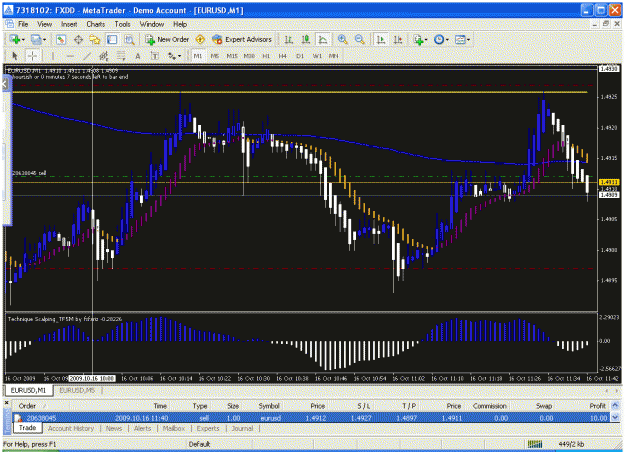Switch timeframe to M5
Screen dimensions: 625x452
215,56
